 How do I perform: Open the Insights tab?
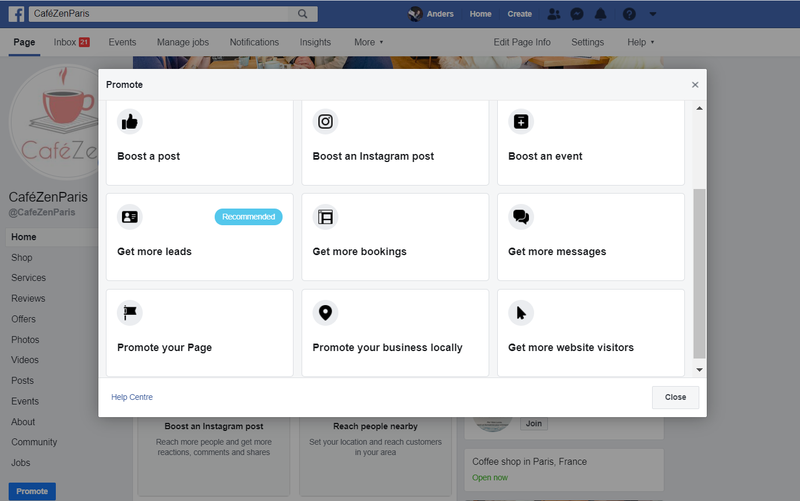[x=315, y=42]
